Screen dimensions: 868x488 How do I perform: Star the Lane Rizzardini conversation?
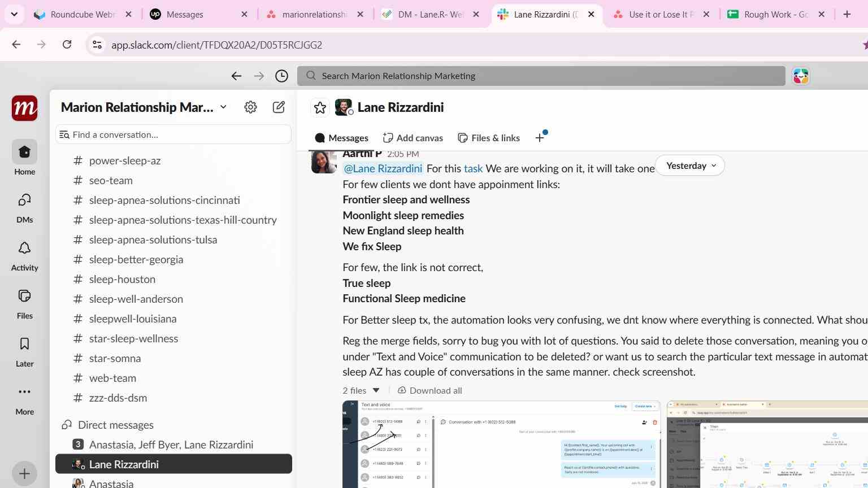(x=320, y=107)
